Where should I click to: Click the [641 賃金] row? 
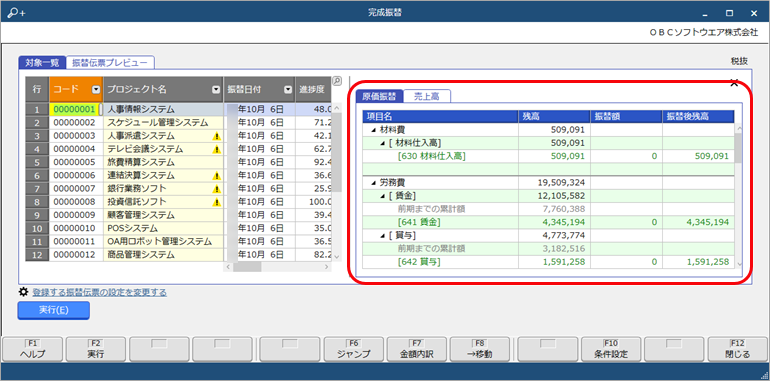coord(548,222)
